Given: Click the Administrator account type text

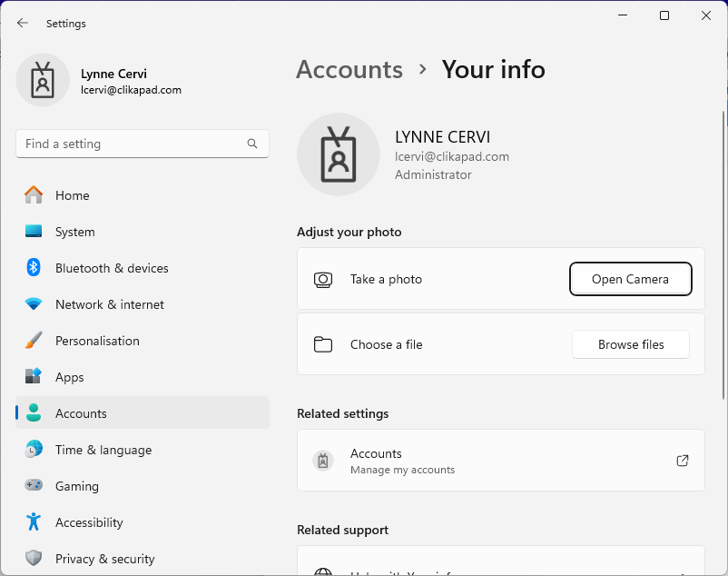Looking at the screenshot, I should tap(433, 174).
